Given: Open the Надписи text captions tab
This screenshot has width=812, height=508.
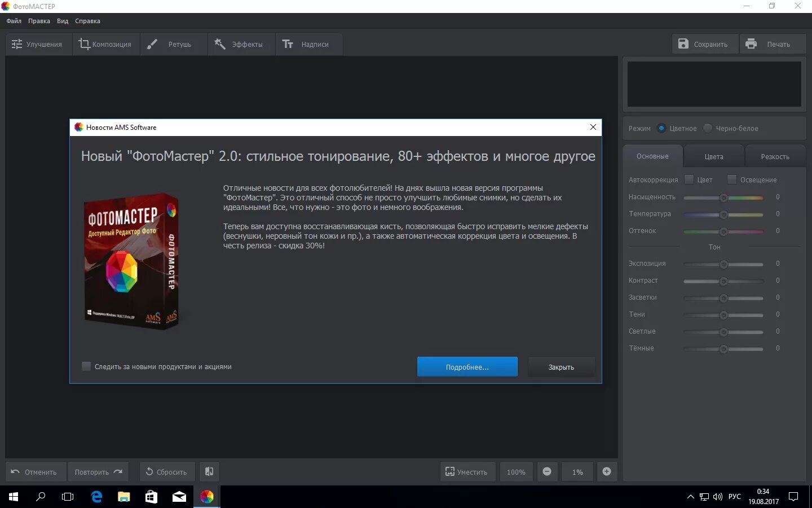Looking at the screenshot, I should [x=309, y=44].
